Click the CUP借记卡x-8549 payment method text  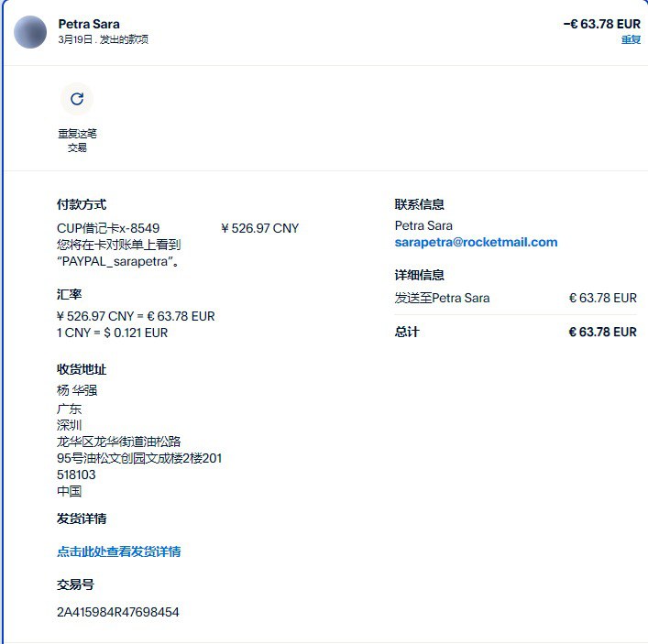pyautogui.click(x=108, y=228)
